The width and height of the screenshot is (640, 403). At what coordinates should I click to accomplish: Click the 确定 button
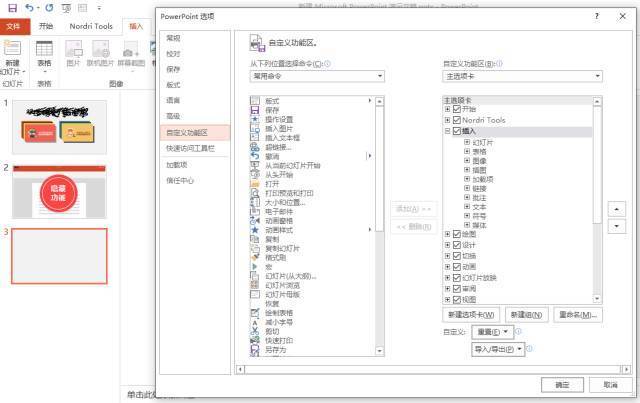click(562, 385)
